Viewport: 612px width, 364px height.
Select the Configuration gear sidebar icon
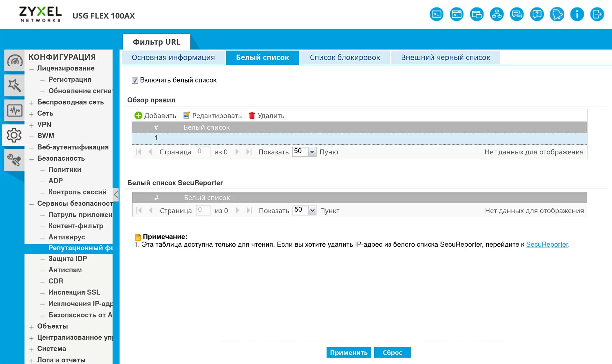click(x=14, y=135)
